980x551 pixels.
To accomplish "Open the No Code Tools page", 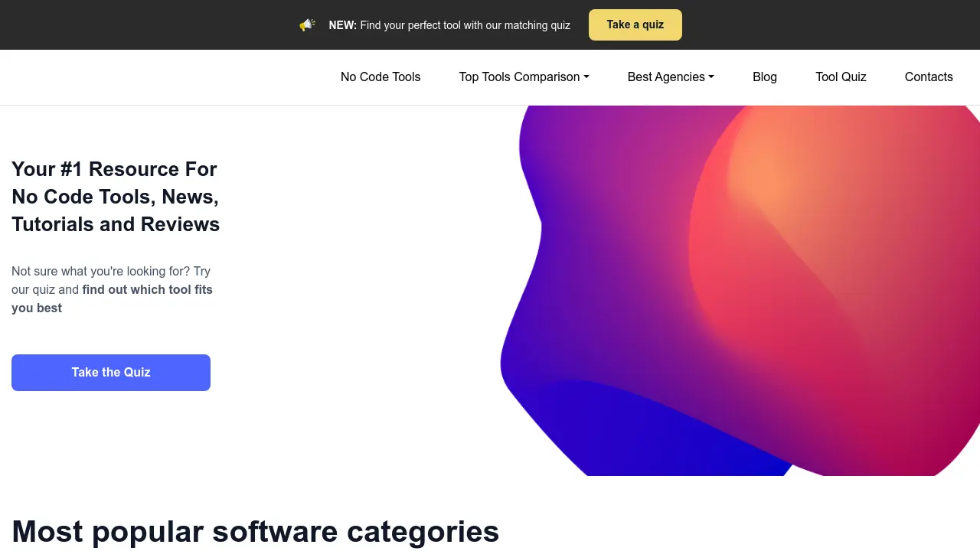I will point(381,77).
